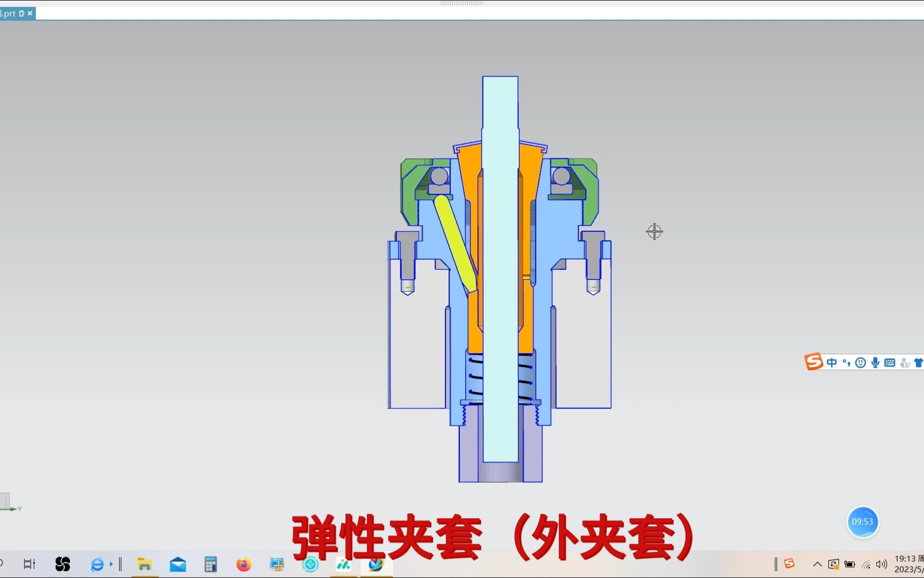Open File Explorer from taskbar
Viewport: 924px width, 578px height.
point(144,564)
